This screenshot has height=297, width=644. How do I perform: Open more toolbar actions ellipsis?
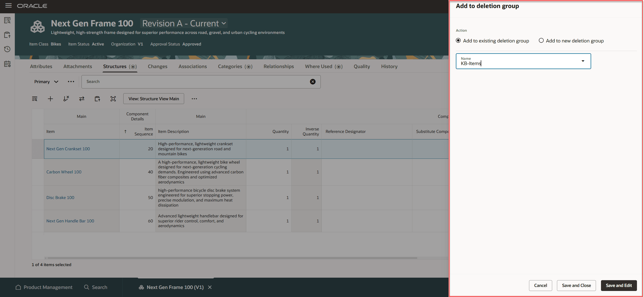coord(194,99)
